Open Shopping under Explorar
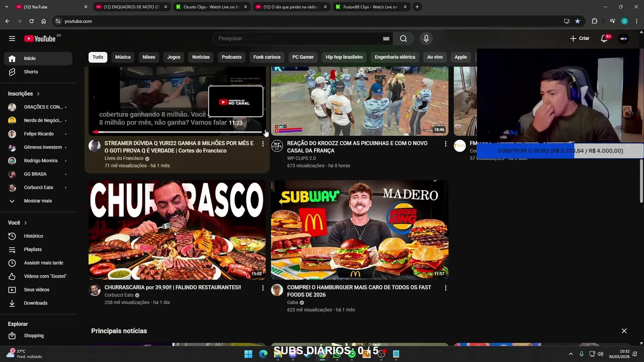The image size is (644, 362). point(38,336)
